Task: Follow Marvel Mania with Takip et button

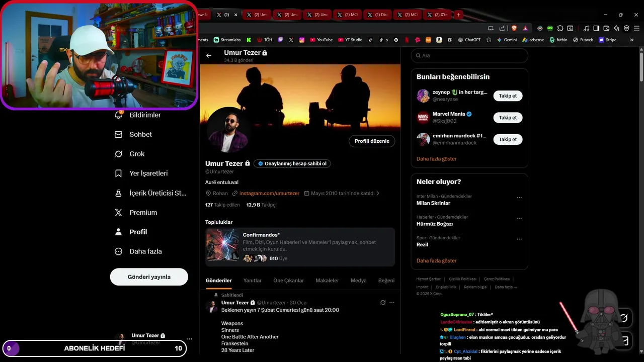Action: [x=508, y=118]
